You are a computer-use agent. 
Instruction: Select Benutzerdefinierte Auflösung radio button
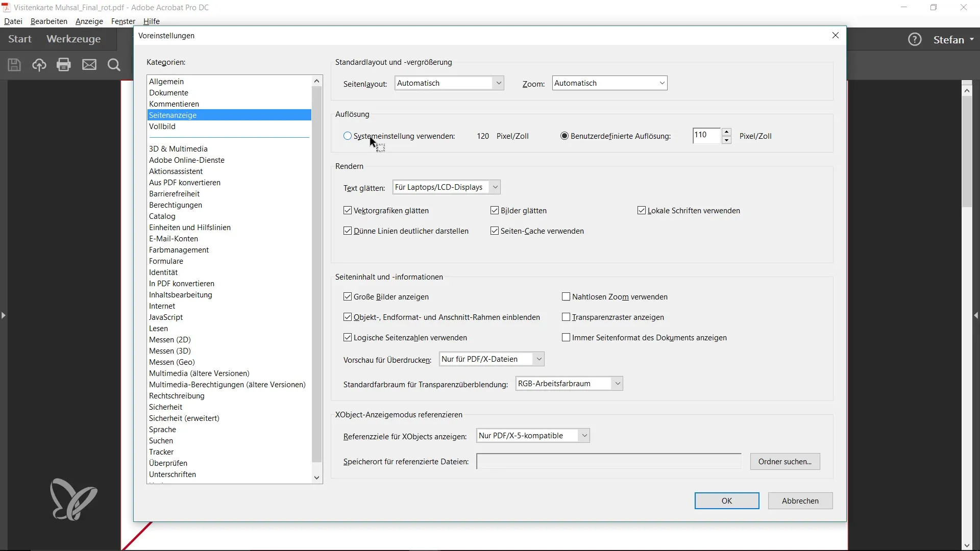565,136
